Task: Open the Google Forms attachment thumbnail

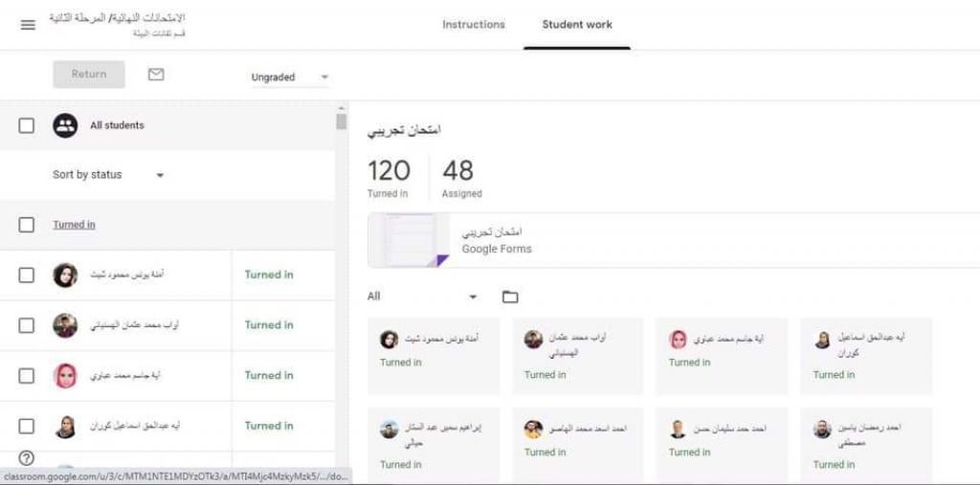Action: pyautogui.click(x=409, y=240)
